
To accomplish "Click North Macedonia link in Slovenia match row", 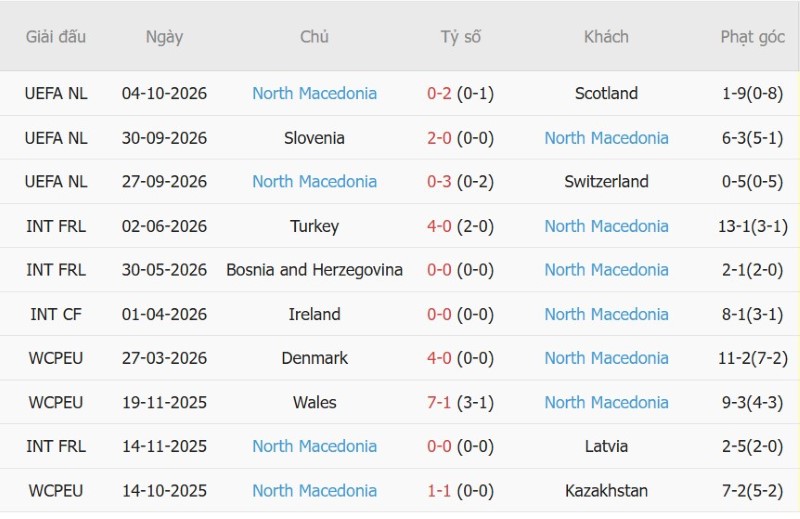I will point(606,138).
